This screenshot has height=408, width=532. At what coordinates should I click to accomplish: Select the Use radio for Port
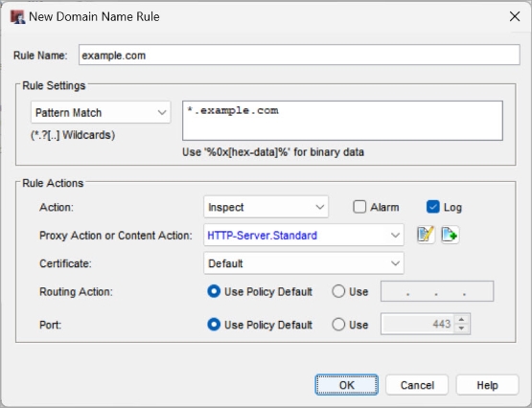point(338,325)
